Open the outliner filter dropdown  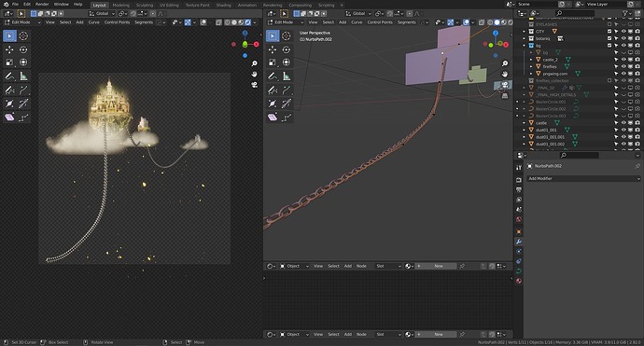(626, 14)
